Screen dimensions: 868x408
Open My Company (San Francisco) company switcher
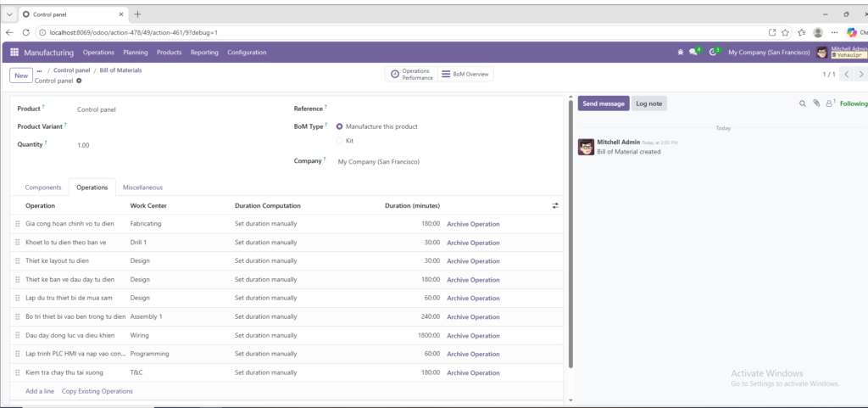[768, 53]
